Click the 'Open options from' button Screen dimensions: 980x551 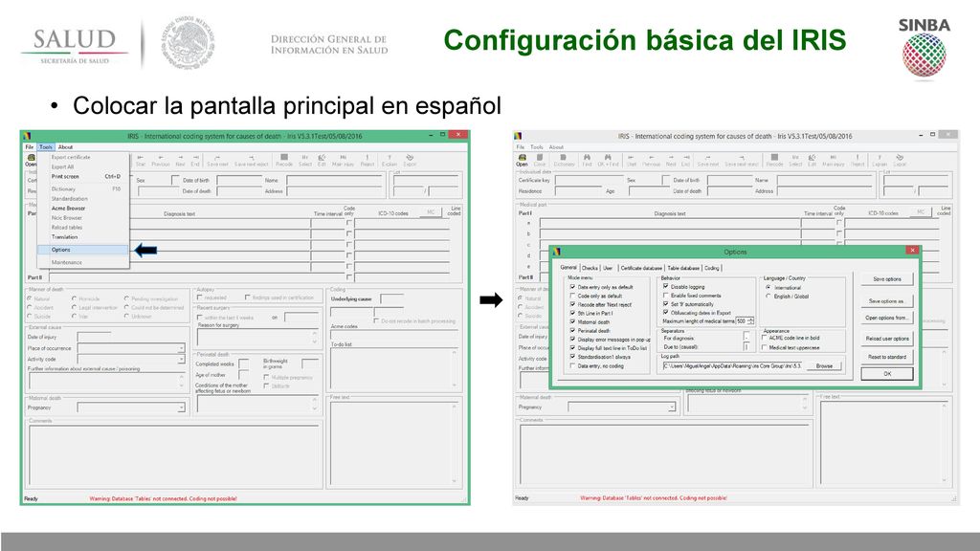(887, 318)
